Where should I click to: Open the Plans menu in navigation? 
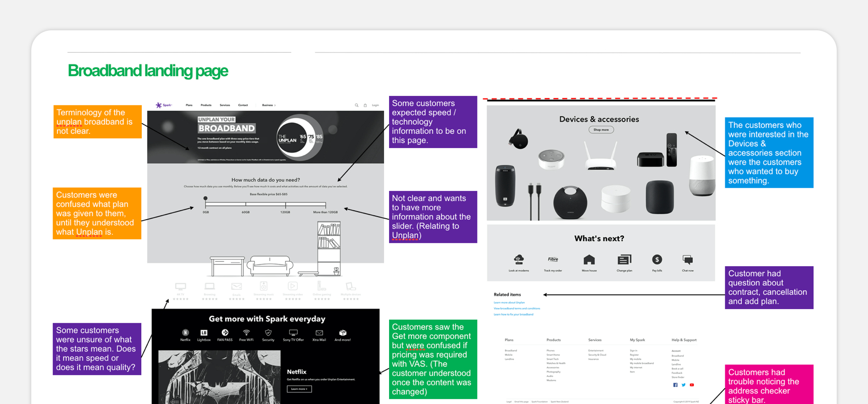pos(189,105)
